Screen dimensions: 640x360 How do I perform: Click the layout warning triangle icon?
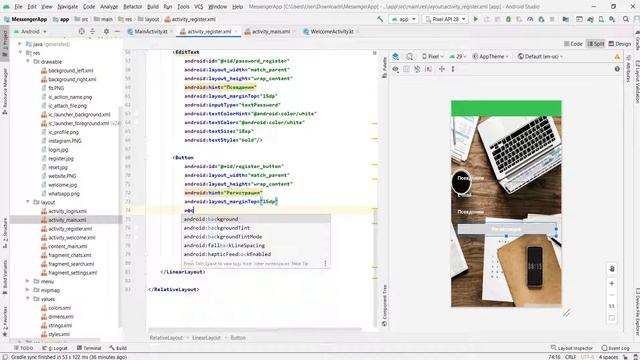617,57
